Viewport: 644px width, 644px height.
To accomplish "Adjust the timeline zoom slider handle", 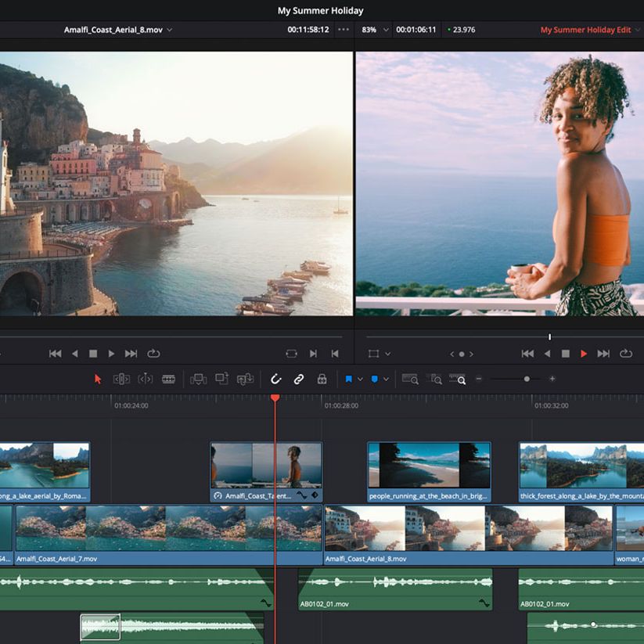I will (527, 379).
